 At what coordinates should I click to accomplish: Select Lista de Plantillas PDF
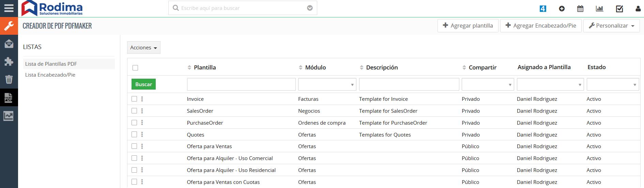pos(51,64)
